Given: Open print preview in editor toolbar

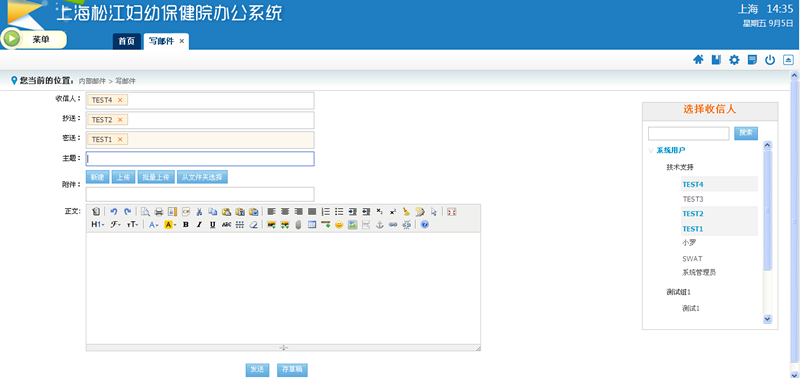Looking at the screenshot, I should [145, 212].
